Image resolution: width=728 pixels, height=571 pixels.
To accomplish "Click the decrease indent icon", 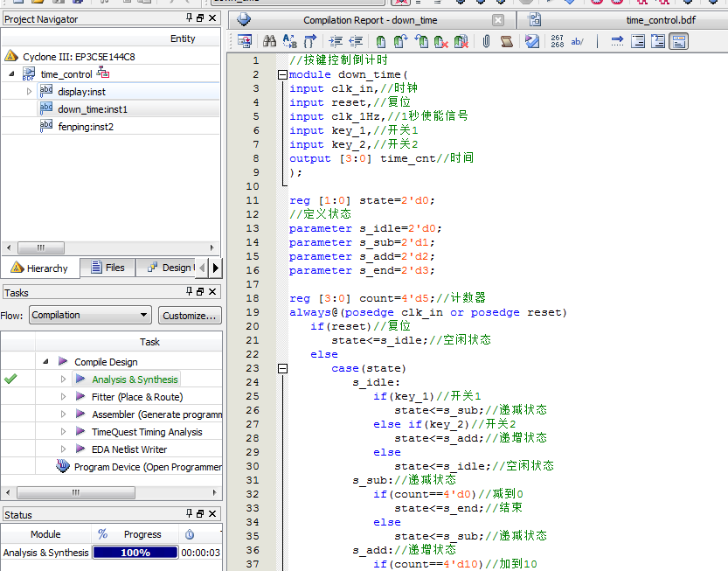I will (x=356, y=41).
